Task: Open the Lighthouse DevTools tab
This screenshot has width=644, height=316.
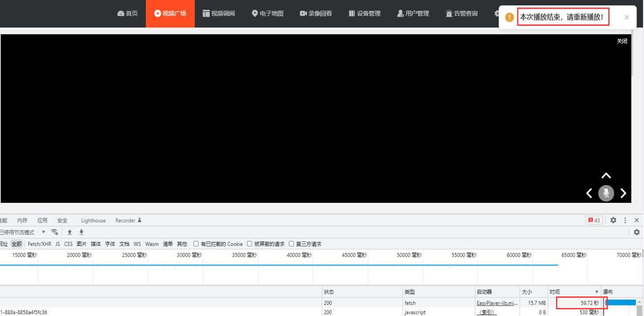Action: point(93,220)
